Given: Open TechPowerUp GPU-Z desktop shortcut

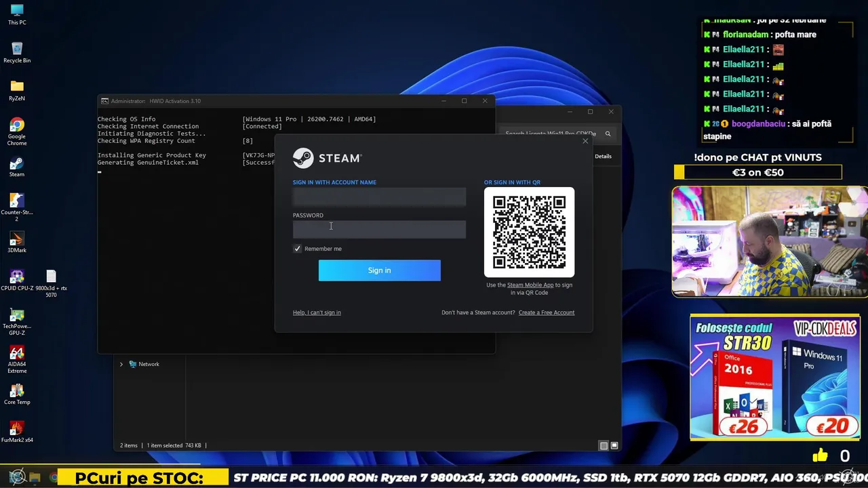Looking at the screenshot, I should pyautogui.click(x=17, y=320).
